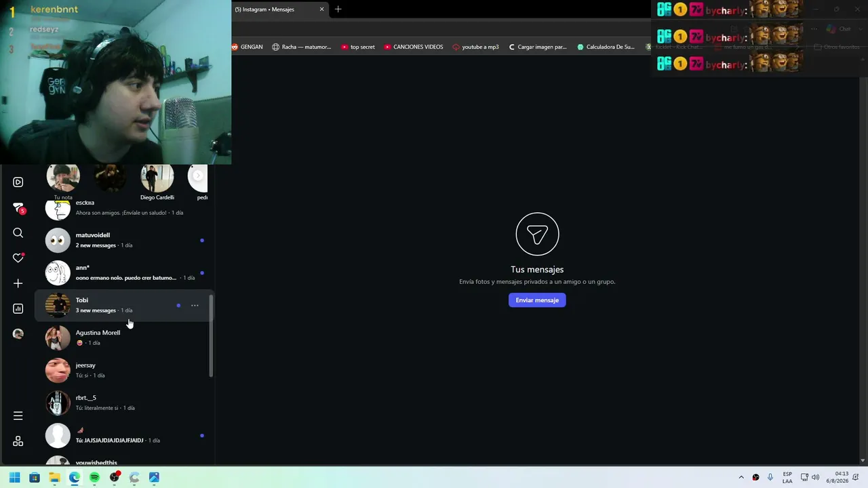868x488 pixels.
Task: Open the CANCIONES VIDEOS bookmark
Action: (x=414, y=47)
